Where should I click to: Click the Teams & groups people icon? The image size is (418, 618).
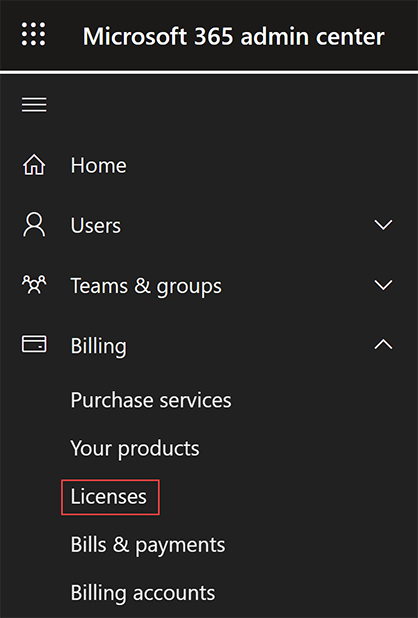pyautogui.click(x=34, y=285)
